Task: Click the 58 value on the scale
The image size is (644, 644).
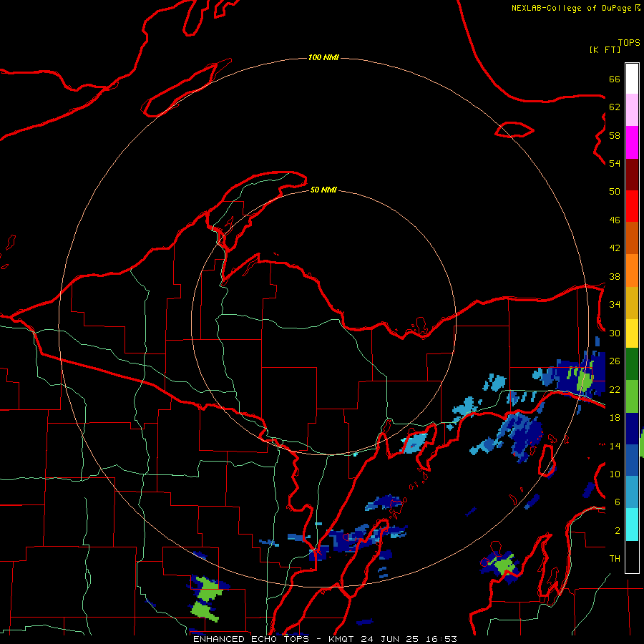Action: 615,135
